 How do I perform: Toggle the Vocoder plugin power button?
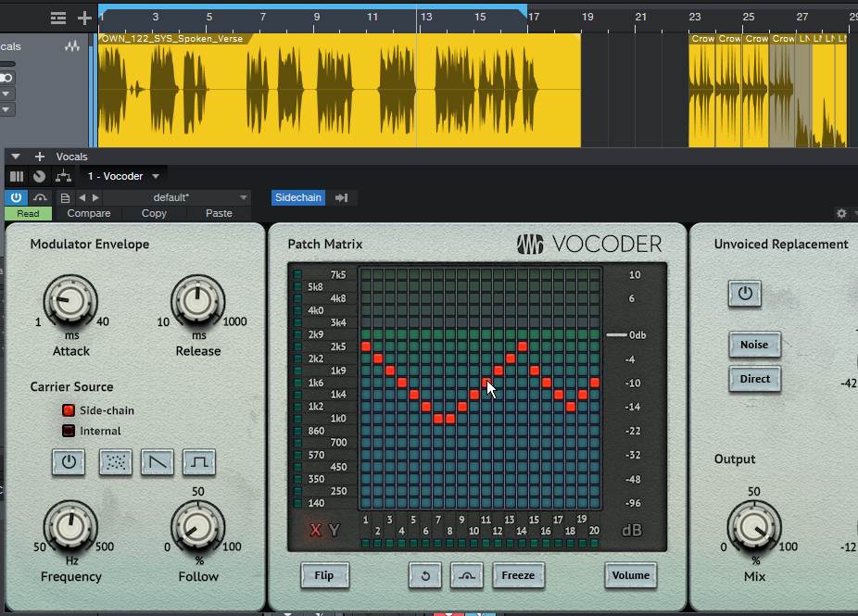coord(16,197)
